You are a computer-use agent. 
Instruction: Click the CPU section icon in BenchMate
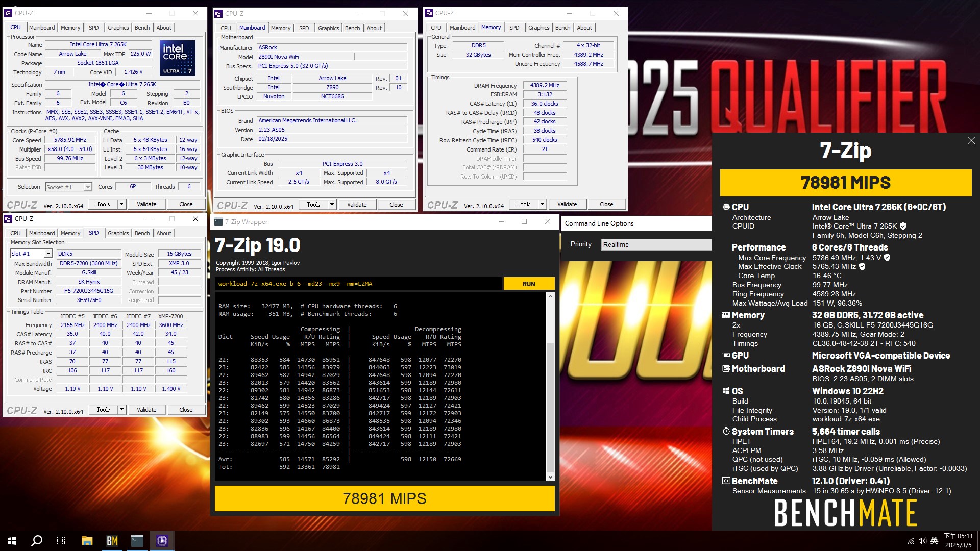pos(726,207)
